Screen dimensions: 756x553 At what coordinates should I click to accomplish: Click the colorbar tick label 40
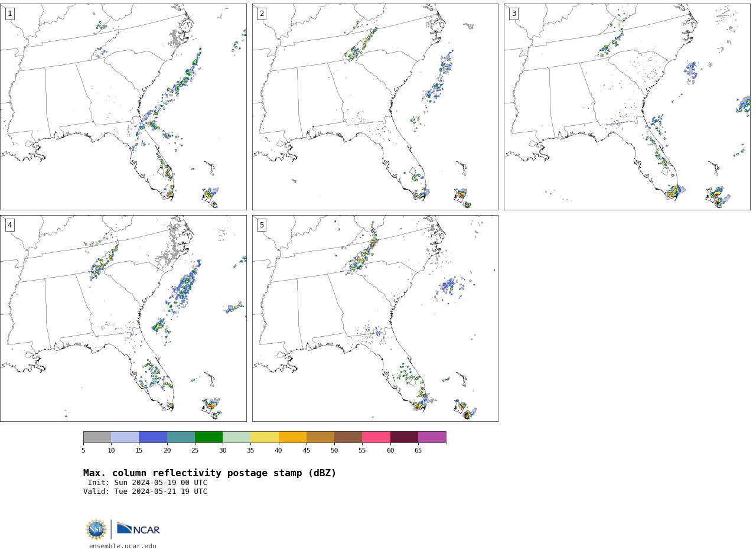(279, 451)
